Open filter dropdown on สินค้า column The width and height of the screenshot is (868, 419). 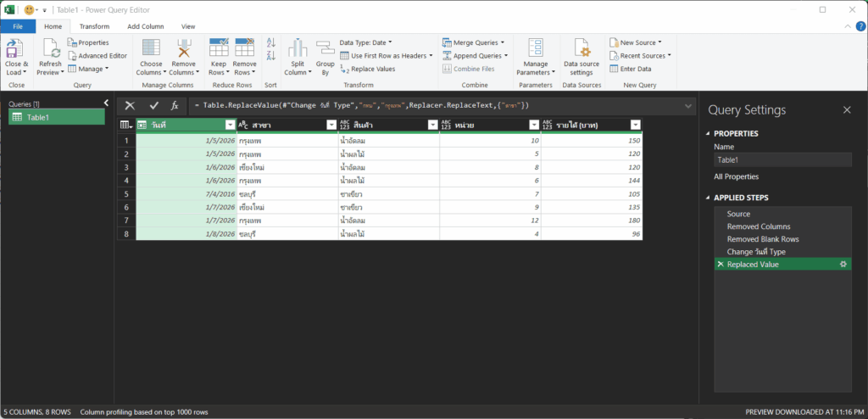pos(433,125)
